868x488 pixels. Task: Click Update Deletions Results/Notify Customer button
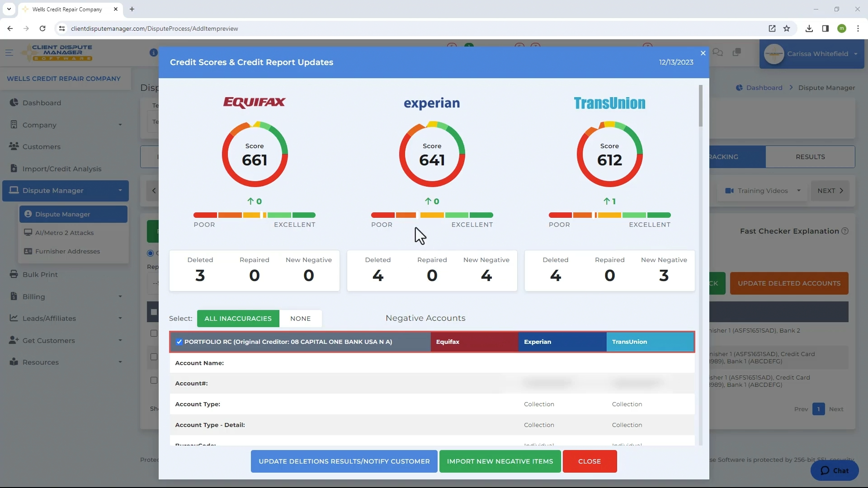coord(344,461)
